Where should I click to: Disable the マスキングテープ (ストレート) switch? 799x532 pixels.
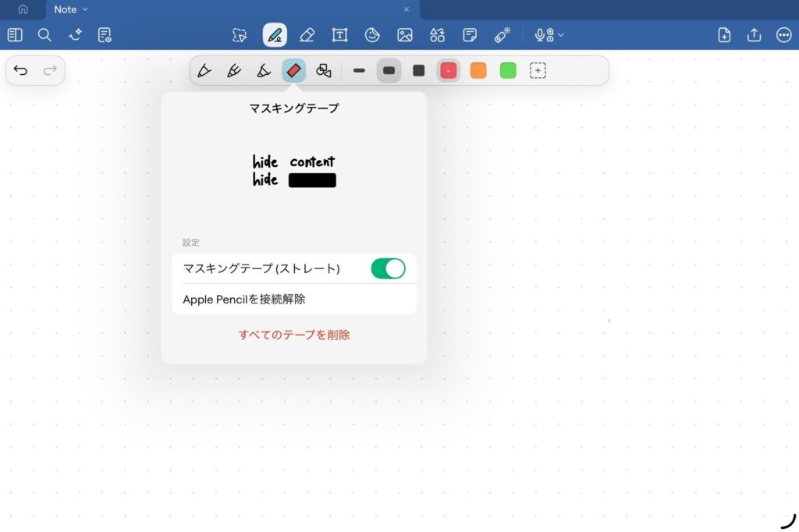pos(388,268)
